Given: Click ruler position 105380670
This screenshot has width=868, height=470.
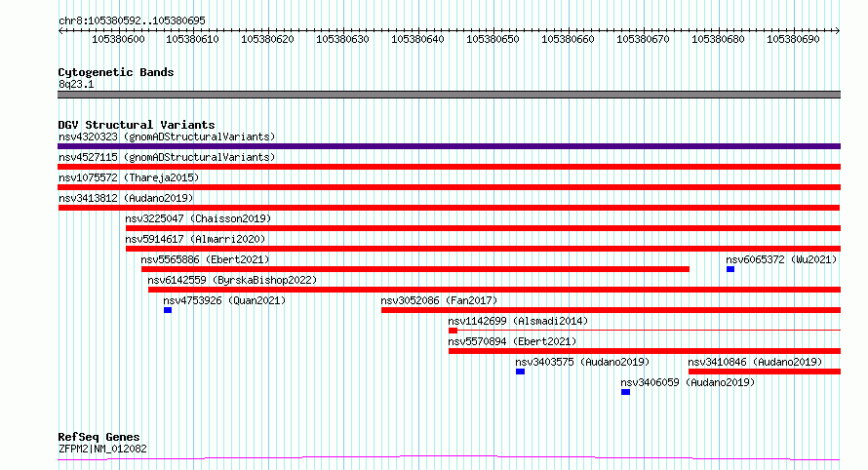Looking at the screenshot, I should 644,40.
